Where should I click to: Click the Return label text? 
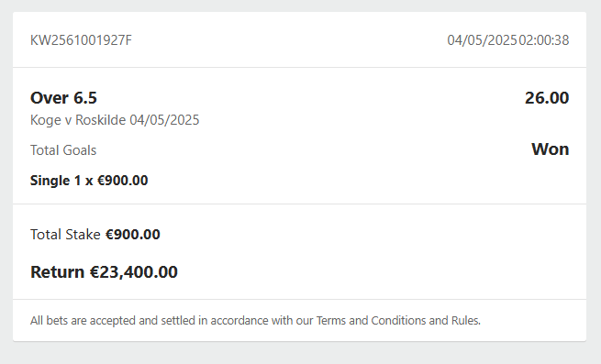click(57, 272)
